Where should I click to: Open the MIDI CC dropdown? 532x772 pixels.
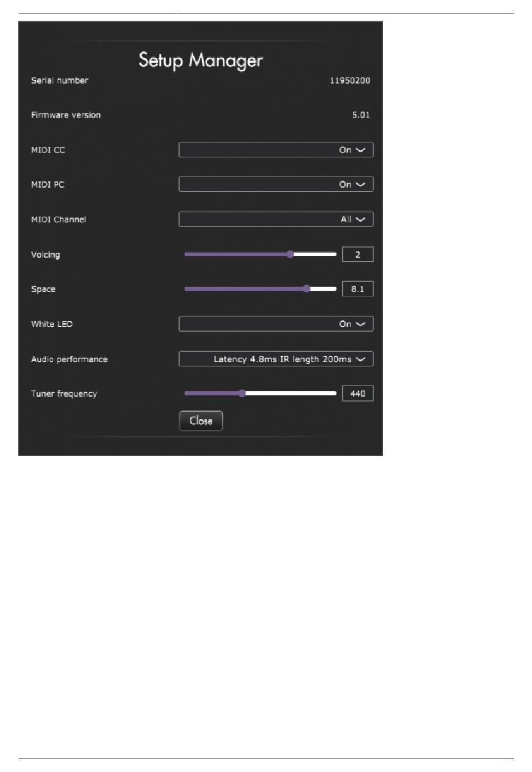(x=276, y=150)
